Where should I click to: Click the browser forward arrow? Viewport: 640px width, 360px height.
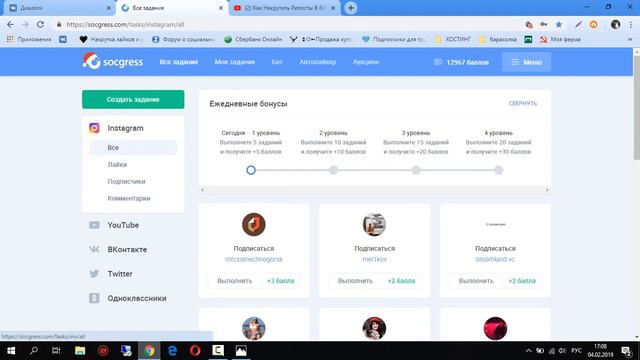(x=25, y=24)
